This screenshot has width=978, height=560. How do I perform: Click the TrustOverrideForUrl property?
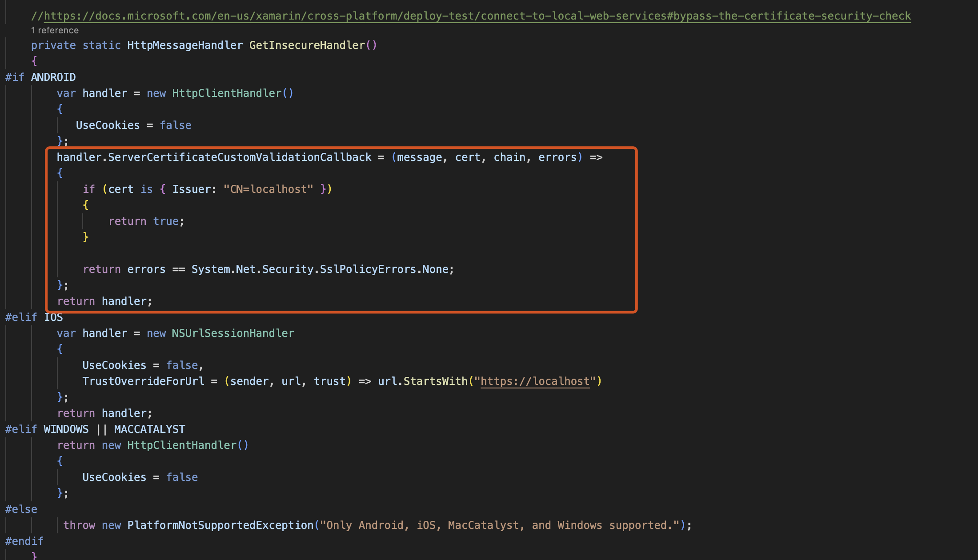point(143,381)
